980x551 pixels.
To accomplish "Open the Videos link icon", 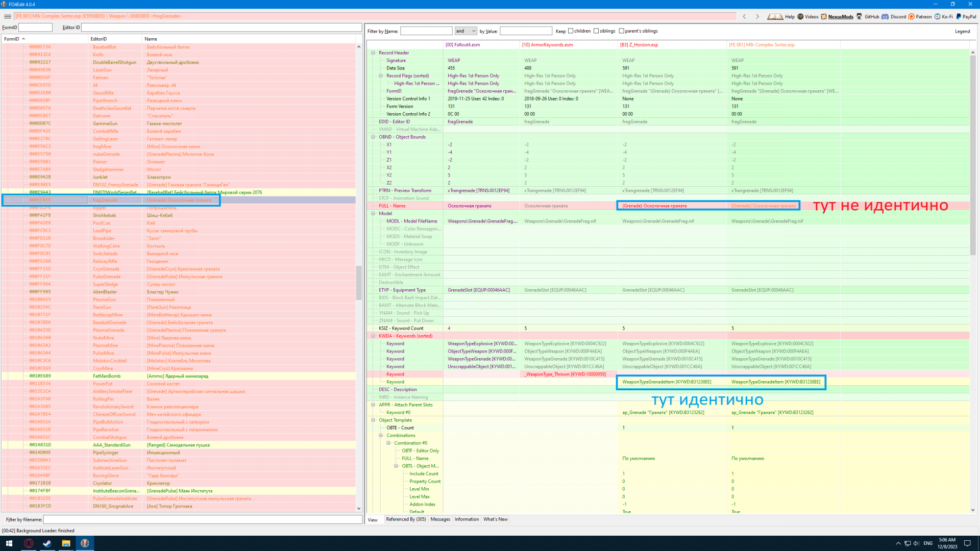I will click(x=800, y=16).
